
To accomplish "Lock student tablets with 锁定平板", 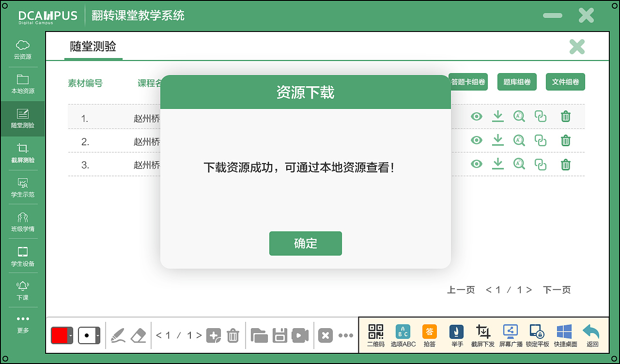I will pos(537,335).
